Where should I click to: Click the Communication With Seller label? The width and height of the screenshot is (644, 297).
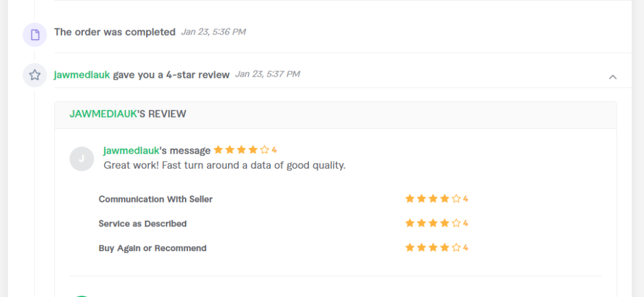[x=156, y=199]
